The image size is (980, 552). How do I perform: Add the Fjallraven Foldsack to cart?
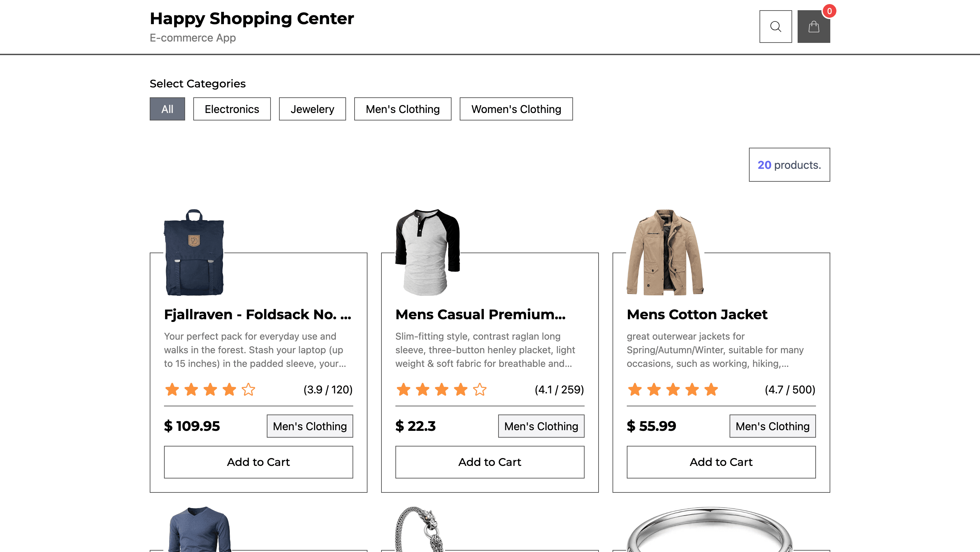point(258,462)
